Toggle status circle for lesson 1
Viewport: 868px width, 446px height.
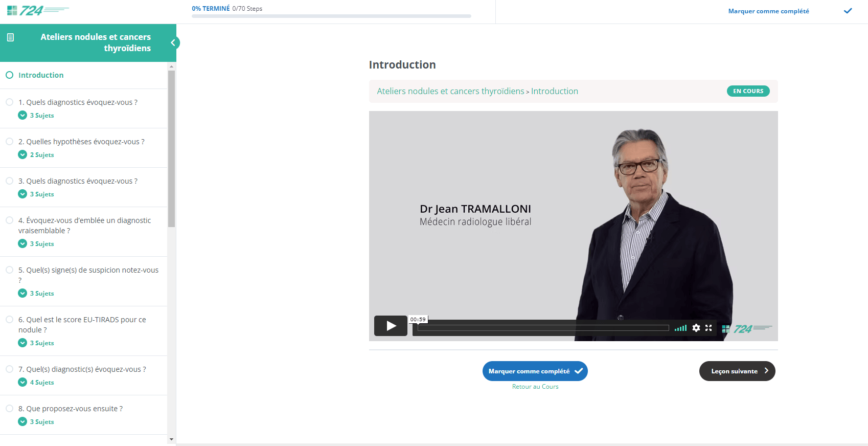click(x=9, y=102)
